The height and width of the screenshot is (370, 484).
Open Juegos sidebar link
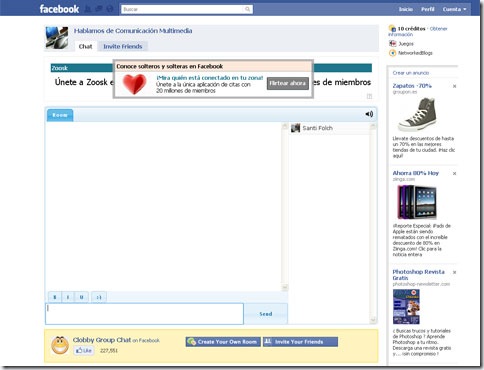click(x=406, y=44)
